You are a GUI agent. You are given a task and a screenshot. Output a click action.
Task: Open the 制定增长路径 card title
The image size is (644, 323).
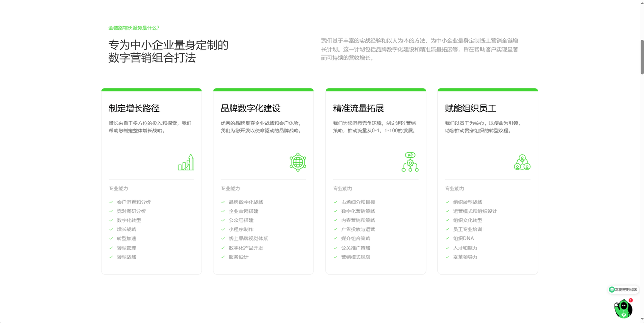click(x=134, y=108)
